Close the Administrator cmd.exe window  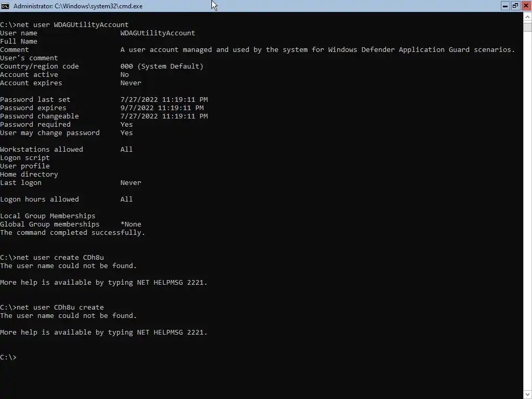526,6
